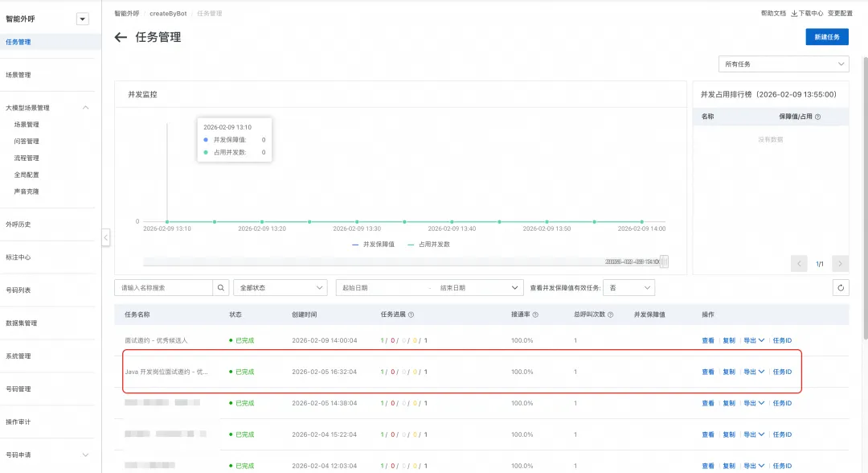Go to next page of ranking list

pos(841,264)
